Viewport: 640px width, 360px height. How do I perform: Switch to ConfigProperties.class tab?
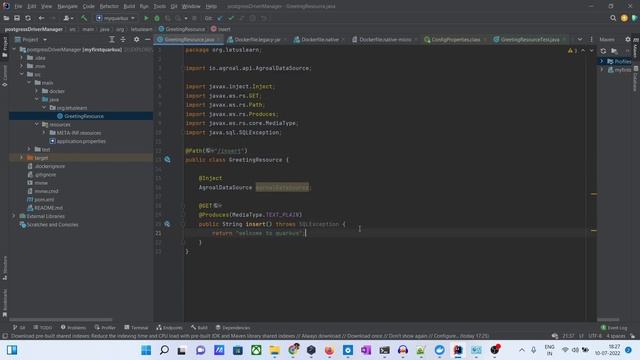456,40
